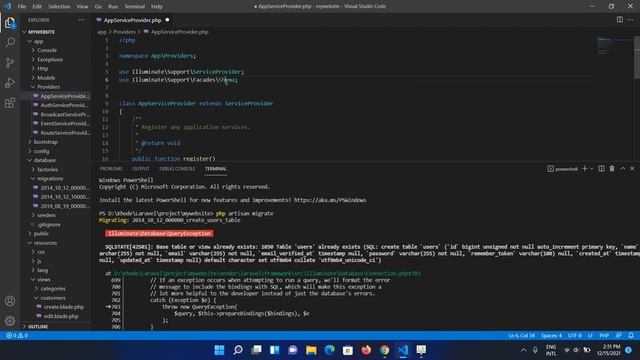Screen dimensions: 640x360
Task: Open the Edit menu
Action: point(37,7)
